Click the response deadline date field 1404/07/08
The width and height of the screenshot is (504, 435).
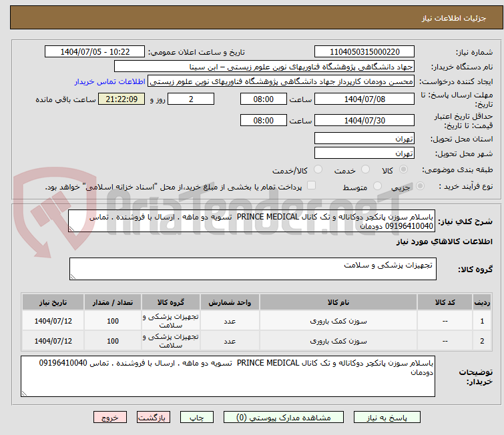364,99
